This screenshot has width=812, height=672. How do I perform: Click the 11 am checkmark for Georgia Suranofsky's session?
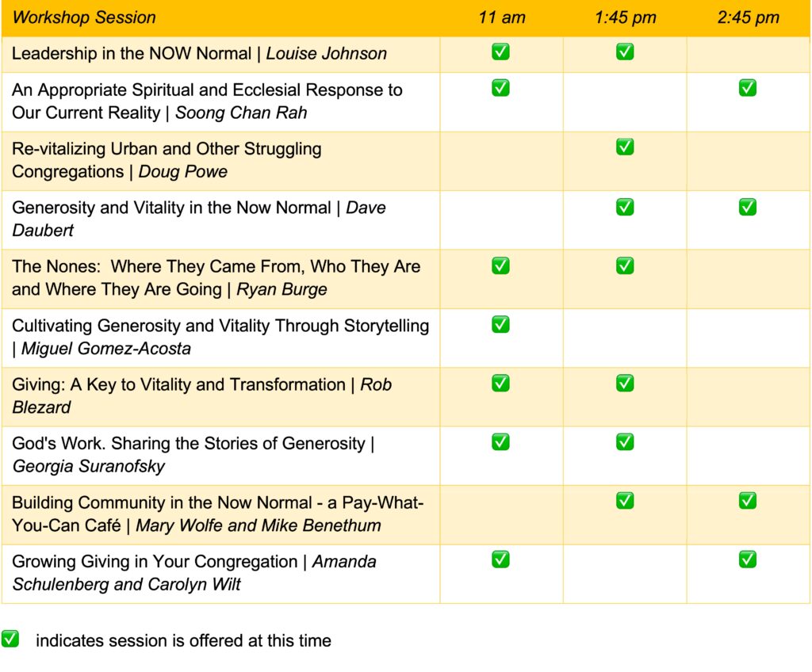(500, 442)
